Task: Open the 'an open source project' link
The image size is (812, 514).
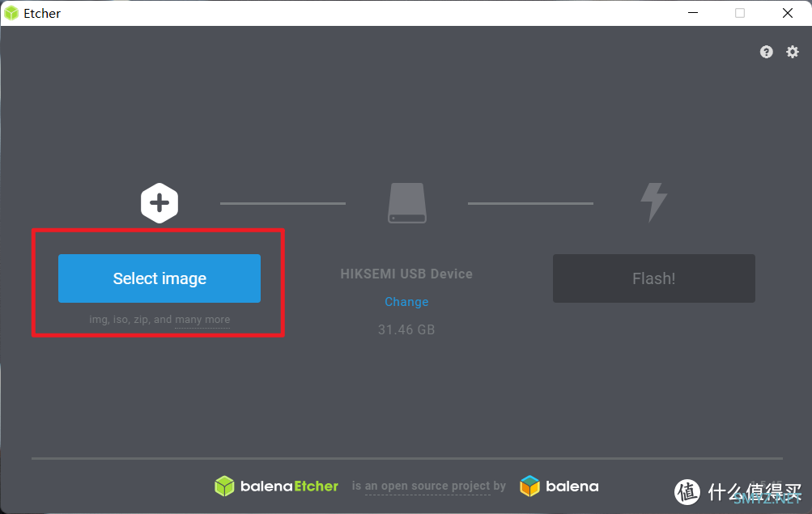Action: pos(427,486)
